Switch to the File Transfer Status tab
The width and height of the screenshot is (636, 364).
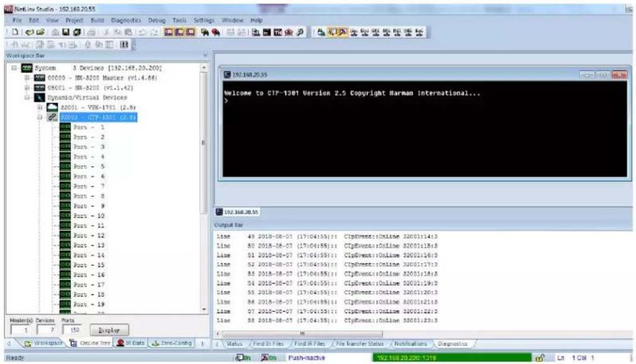360,344
